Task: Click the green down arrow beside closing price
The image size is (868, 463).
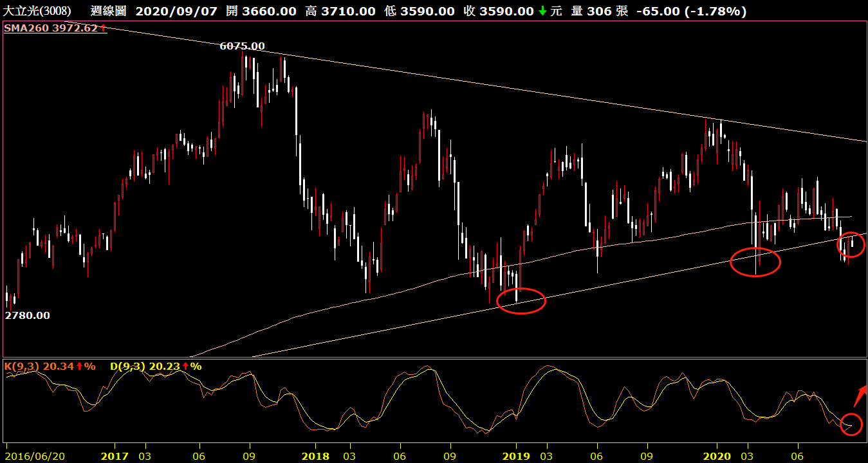Action: (542, 12)
